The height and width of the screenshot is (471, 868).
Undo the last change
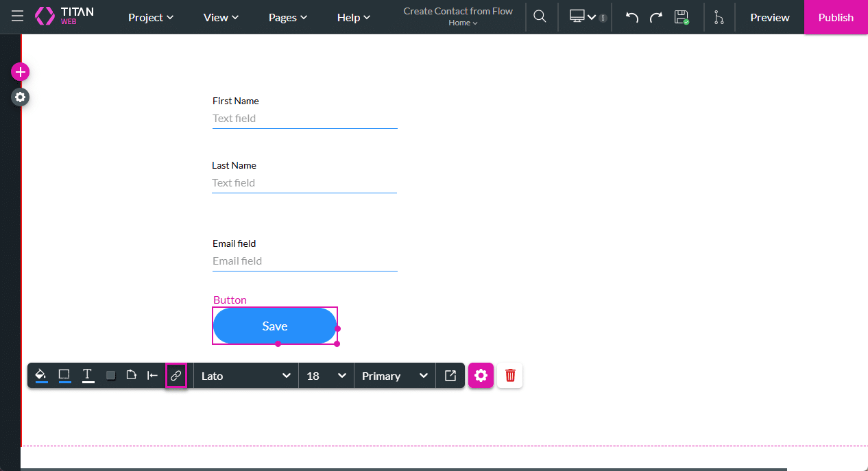[x=630, y=17]
